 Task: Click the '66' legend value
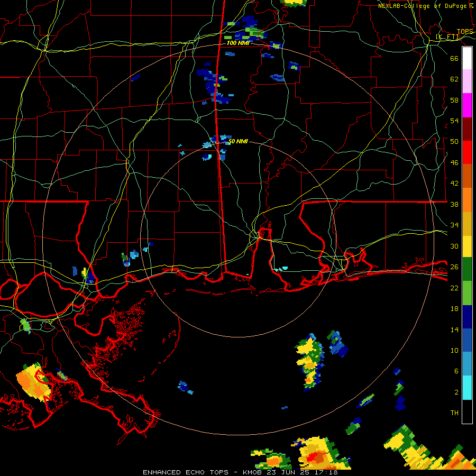point(454,58)
